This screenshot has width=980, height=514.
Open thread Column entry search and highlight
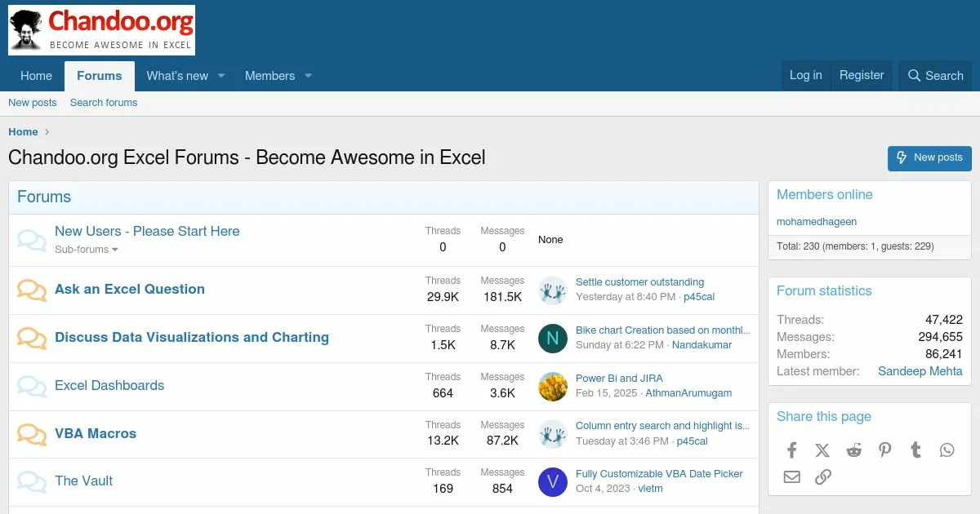pos(662,426)
